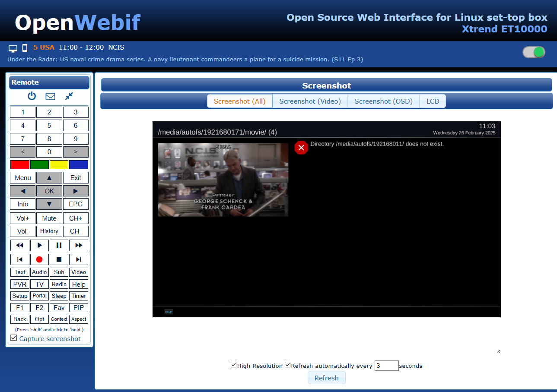This screenshot has width=557, height=392.
Task: Click the 5 USA channel link
Action: (x=44, y=47)
